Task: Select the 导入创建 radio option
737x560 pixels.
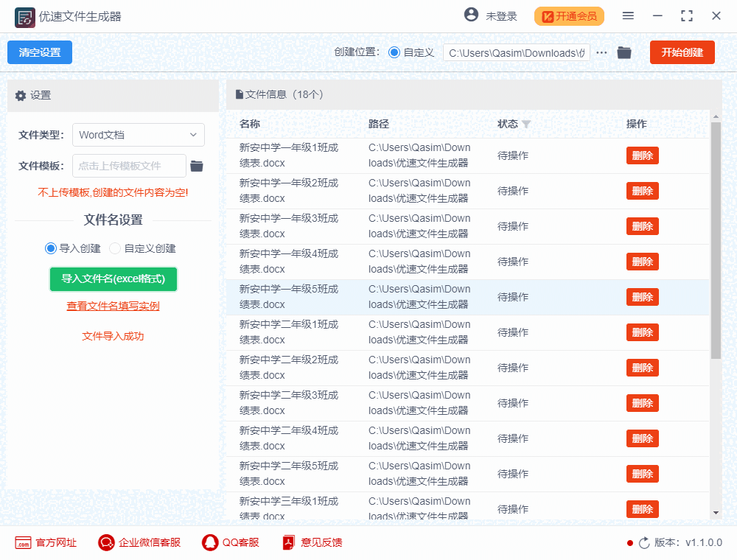Action: (x=50, y=248)
